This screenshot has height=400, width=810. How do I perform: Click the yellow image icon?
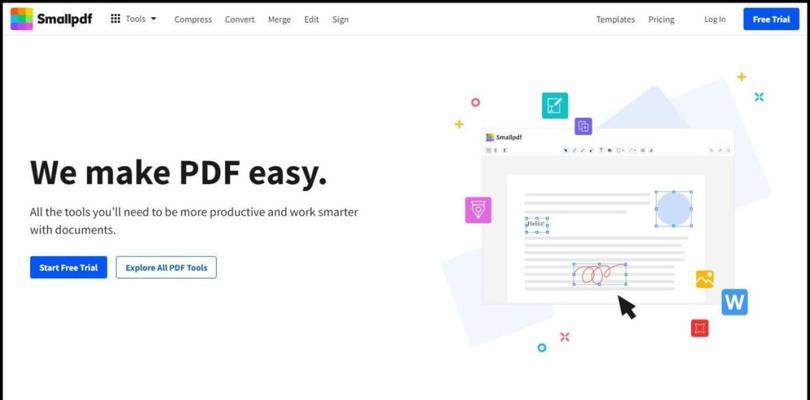pos(705,279)
